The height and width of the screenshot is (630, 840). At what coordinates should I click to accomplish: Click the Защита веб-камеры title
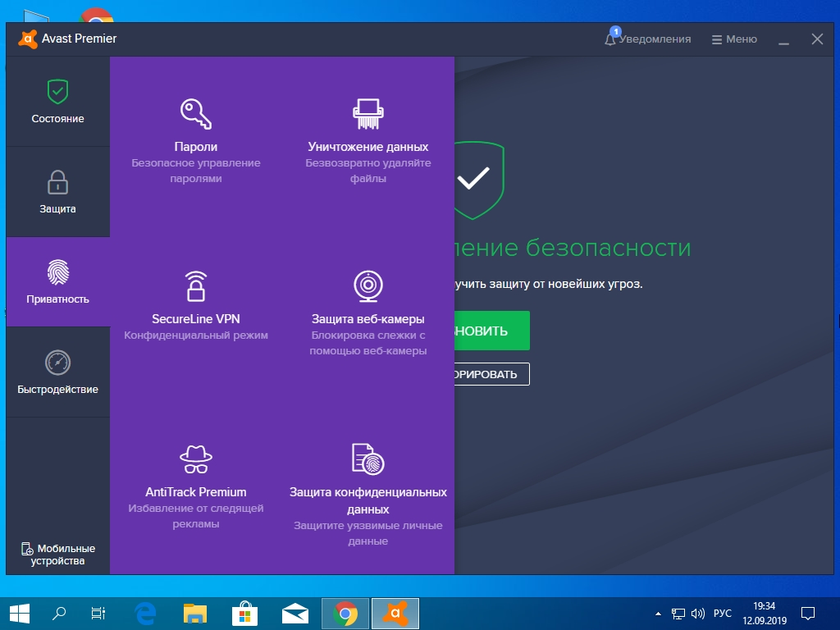(x=368, y=319)
